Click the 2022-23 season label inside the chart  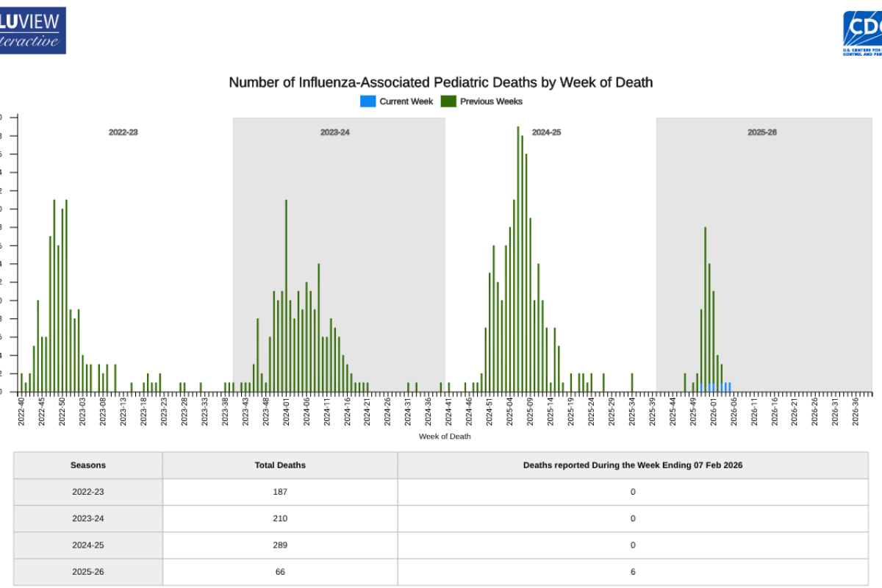123,132
